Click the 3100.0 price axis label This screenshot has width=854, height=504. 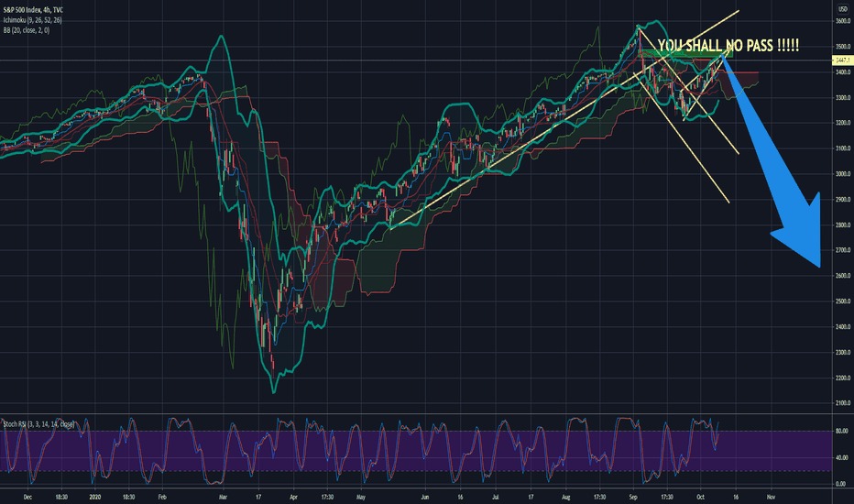pos(843,148)
